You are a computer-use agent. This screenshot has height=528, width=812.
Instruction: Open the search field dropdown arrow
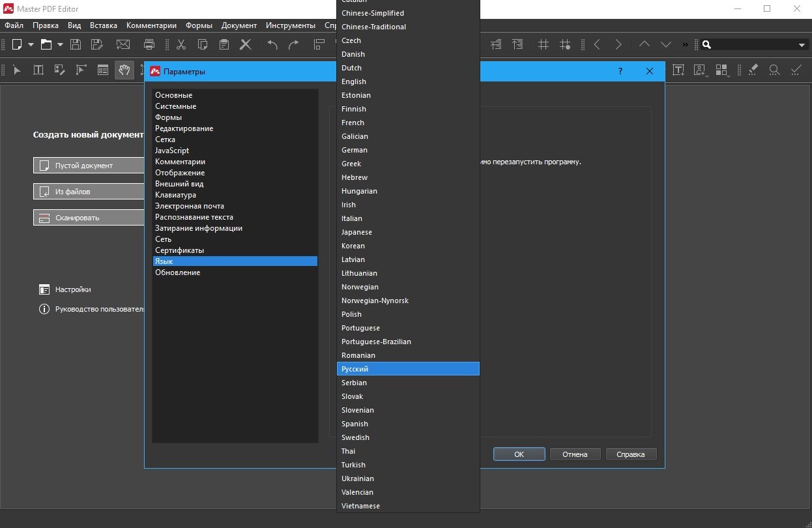coord(802,45)
